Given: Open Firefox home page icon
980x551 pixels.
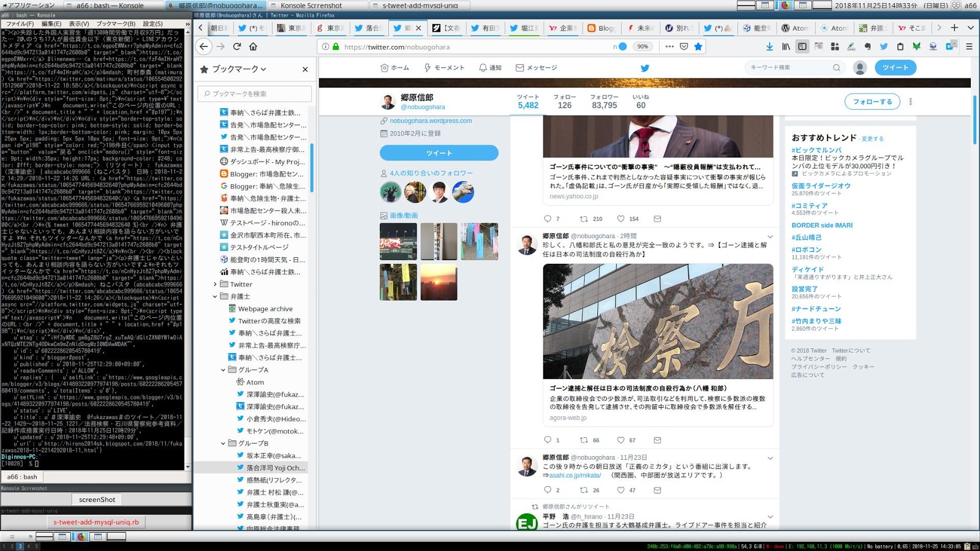Looking at the screenshot, I should 253,47.
